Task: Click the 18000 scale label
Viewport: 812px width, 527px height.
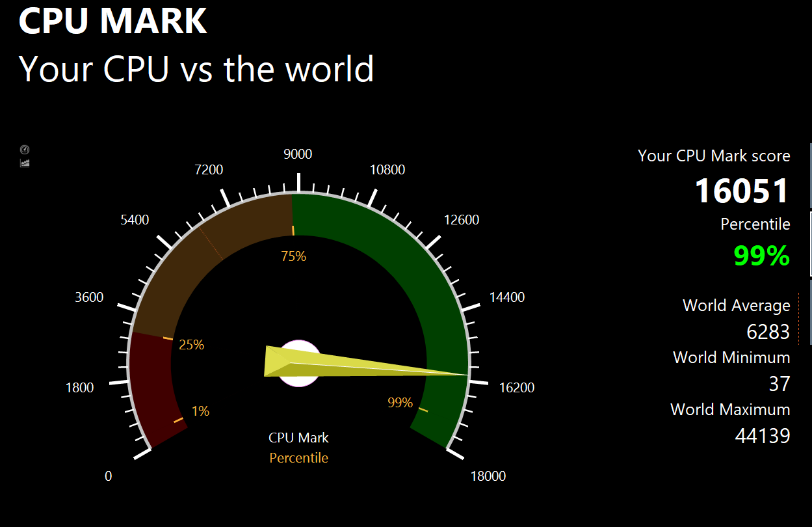Action: (x=488, y=476)
